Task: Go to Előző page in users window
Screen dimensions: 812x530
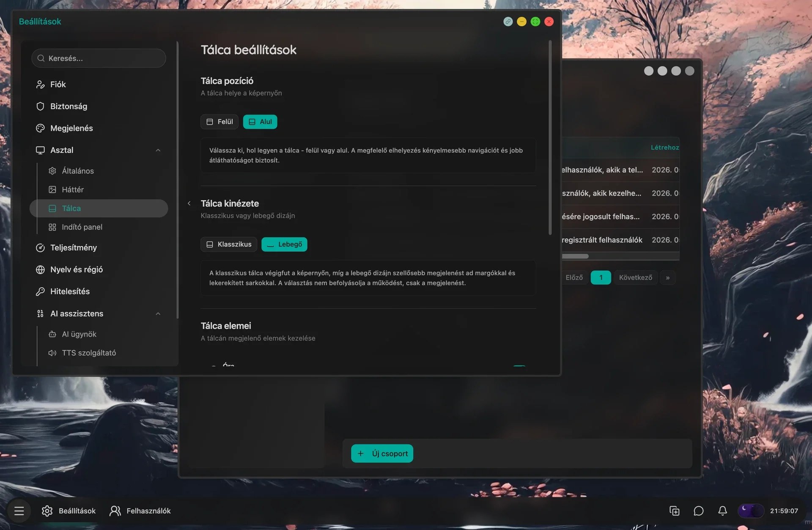Action: point(574,277)
